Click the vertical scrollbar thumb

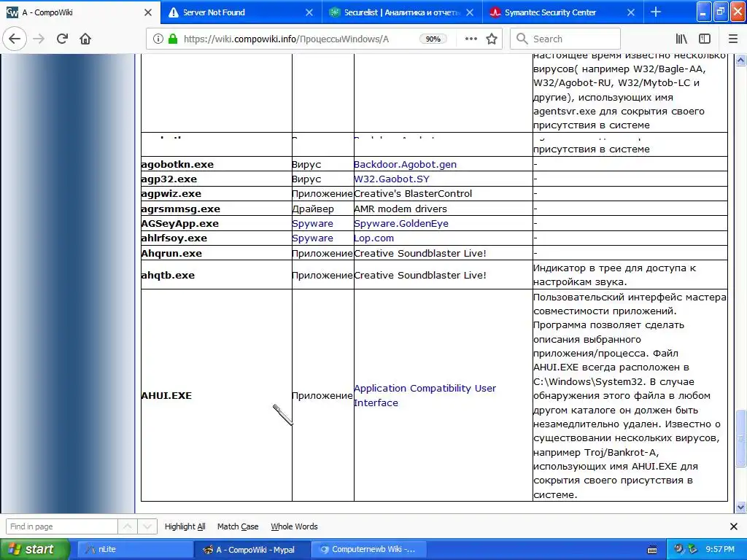tap(740, 437)
